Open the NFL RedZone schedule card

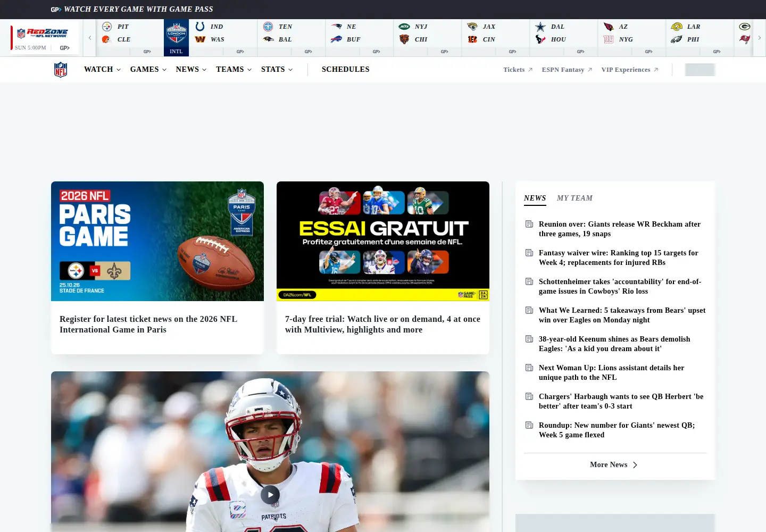45,38
